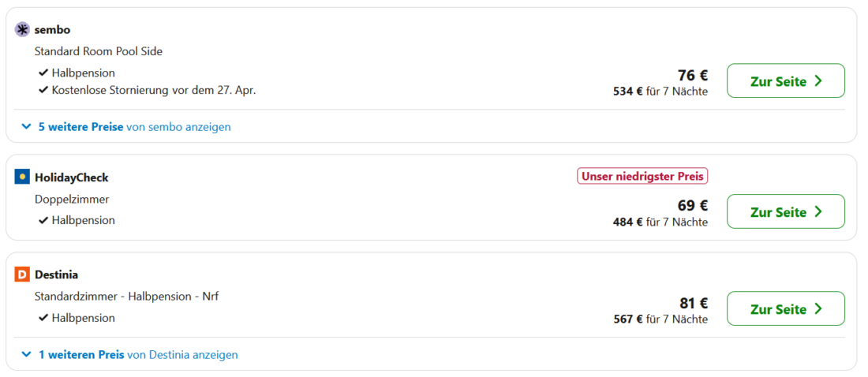Click the sembo provider logo icon
868x377 pixels.
pyautogui.click(x=22, y=30)
